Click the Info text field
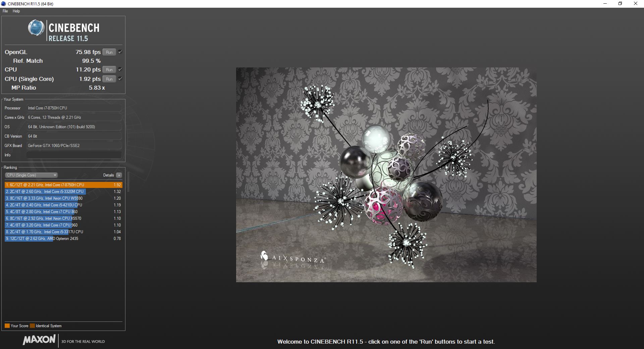 click(x=74, y=155)
